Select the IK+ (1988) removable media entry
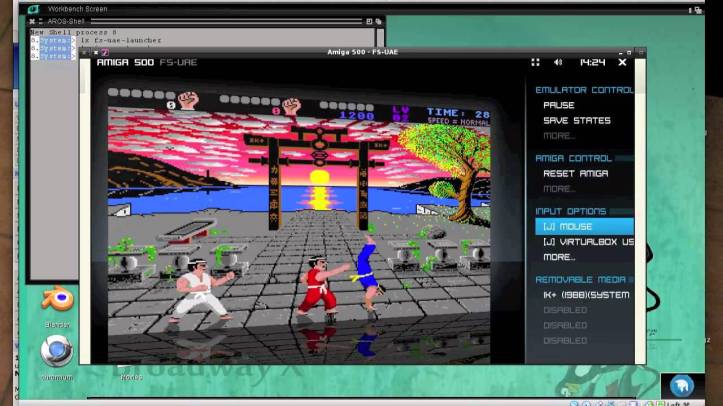Image resolution: width=723 pixels, height=406 pixels. (x=586, y=295)
